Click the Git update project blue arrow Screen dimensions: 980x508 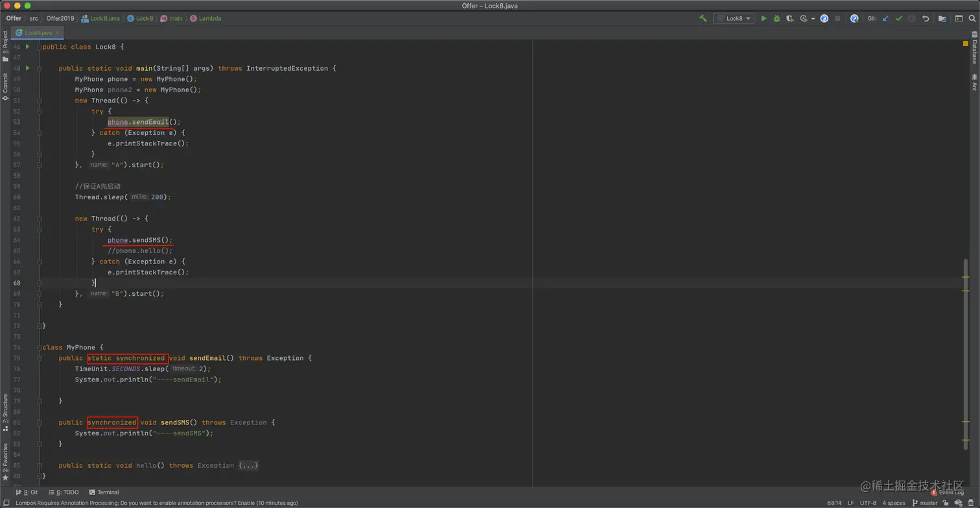(885, 19)
